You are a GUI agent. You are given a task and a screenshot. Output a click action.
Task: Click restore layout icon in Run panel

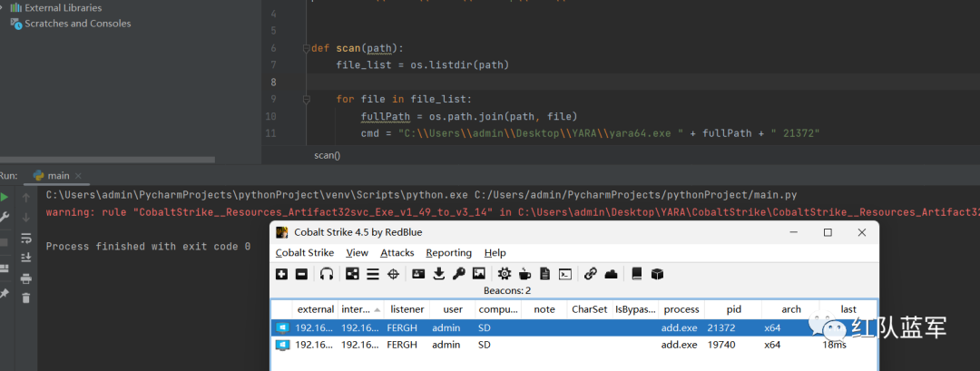pyautogui.click(x=5, y=268)
